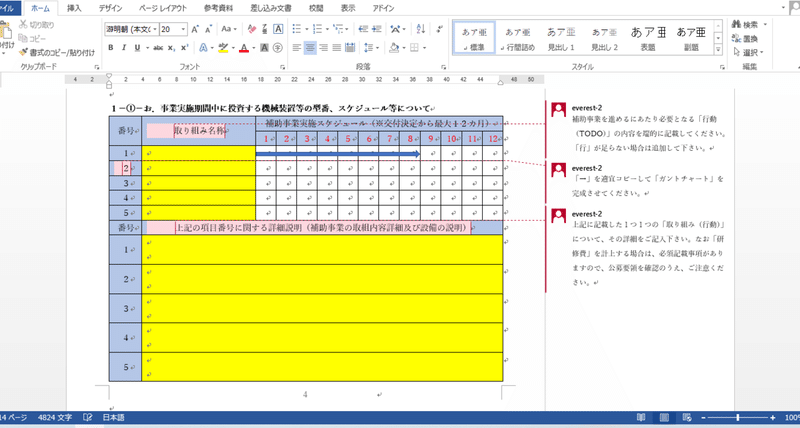Image resolution: width=800 pixels, height=428 pixels.
Task: Align text right
Action: (x=323, y=48)
